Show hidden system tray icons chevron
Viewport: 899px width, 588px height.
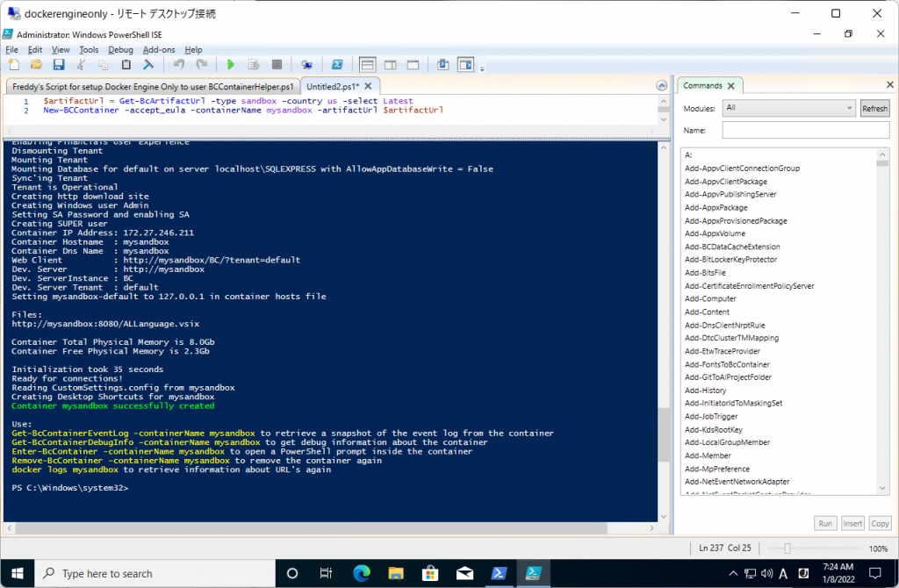733,573
